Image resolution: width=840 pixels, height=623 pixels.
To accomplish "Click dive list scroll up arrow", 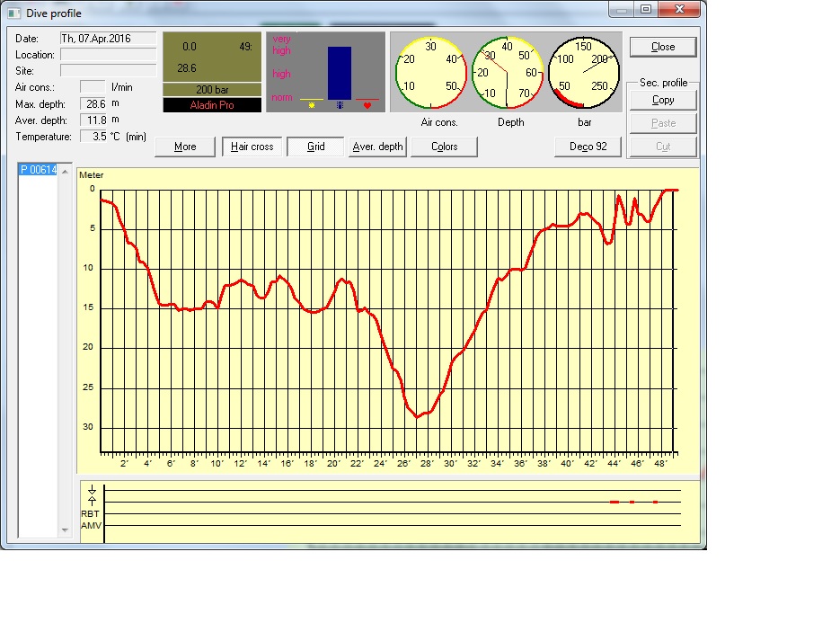I will (x=65, y=172).
